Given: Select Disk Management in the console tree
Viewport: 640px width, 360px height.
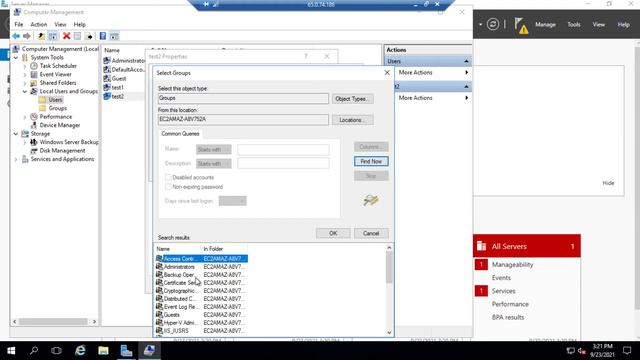Looking at the screenshot, I should pyautogui.click(x=62, y=151).
